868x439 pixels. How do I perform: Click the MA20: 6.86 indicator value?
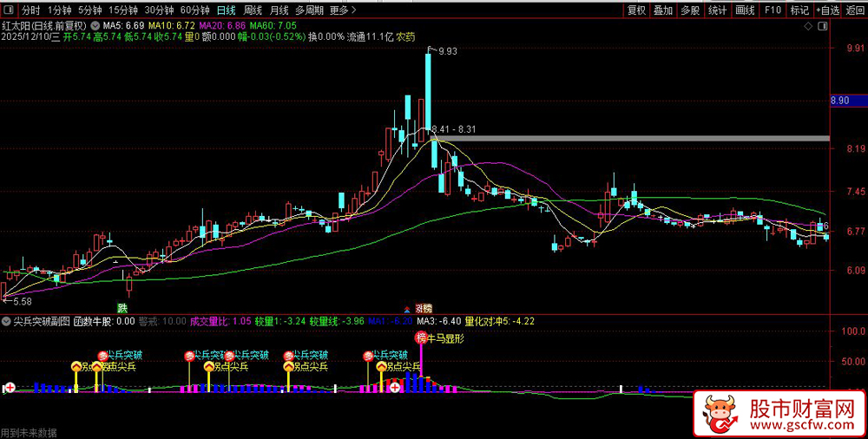222,25
